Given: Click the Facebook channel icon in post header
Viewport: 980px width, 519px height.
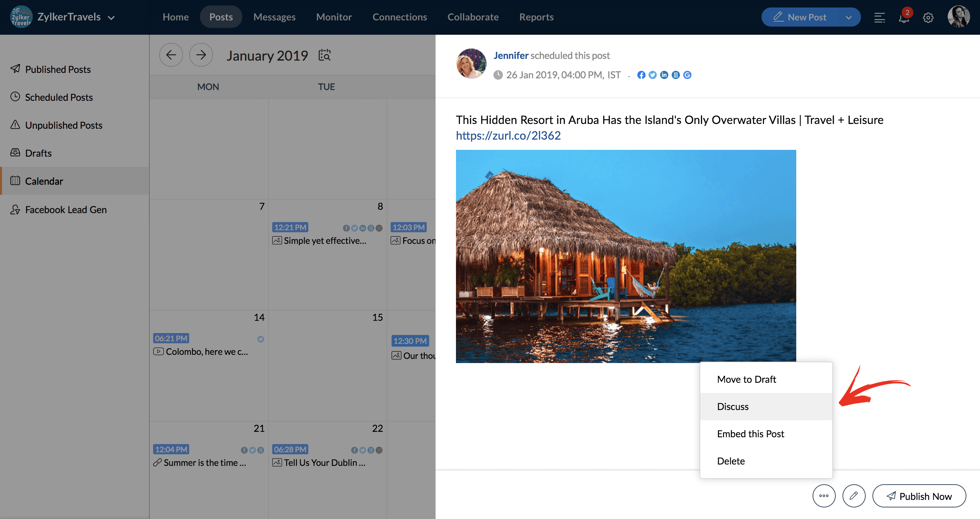Looking at the screenshot, I should click(641, 75).
